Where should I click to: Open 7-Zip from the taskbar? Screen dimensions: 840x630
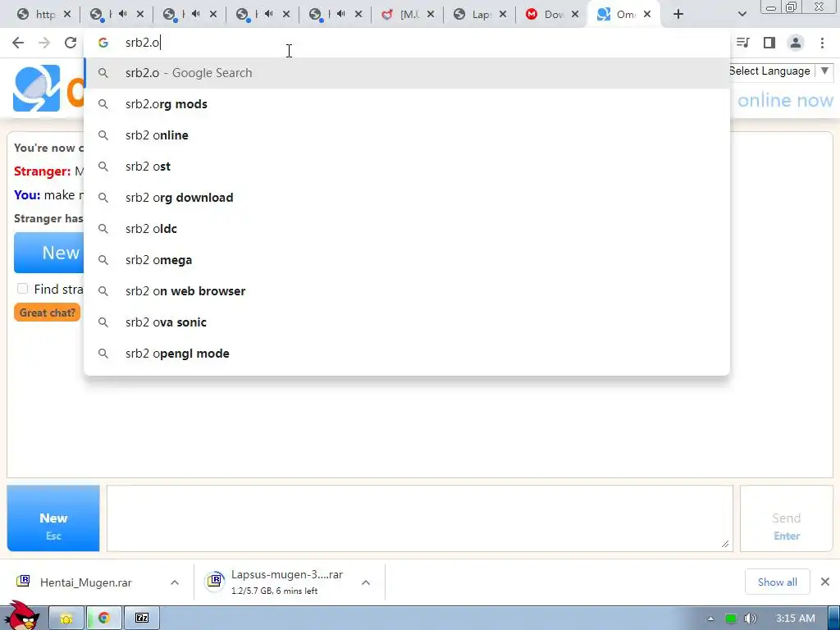tap(142, 619)
